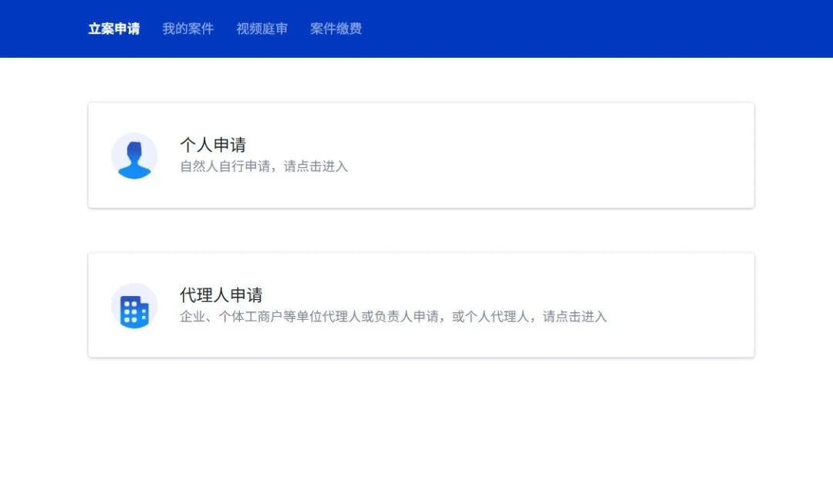
Task: Click the building icon for 代理人申请
Action: tap(134, 306)
